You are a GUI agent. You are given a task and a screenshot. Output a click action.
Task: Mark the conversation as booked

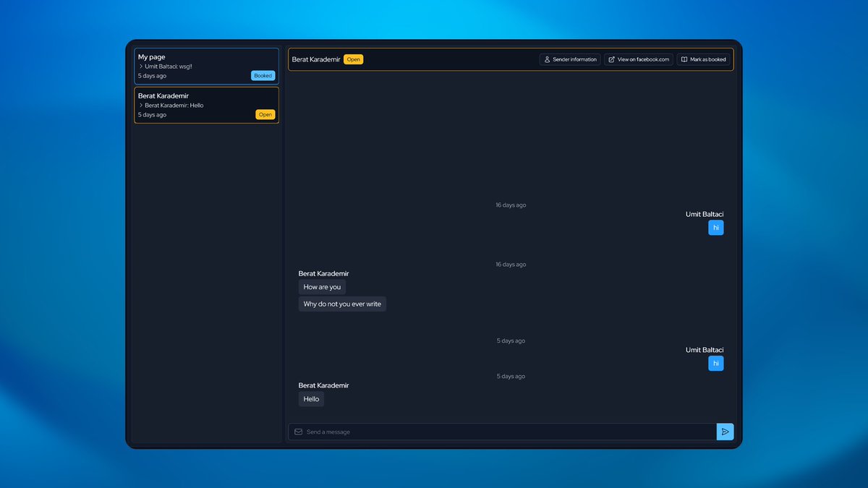click(x=703, y=59)
